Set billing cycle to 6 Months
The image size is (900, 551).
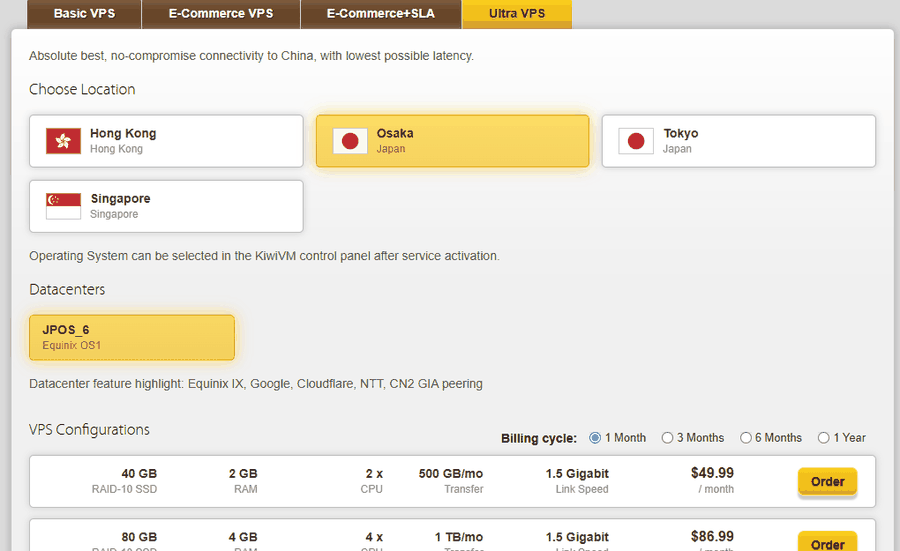pos(746,438)
